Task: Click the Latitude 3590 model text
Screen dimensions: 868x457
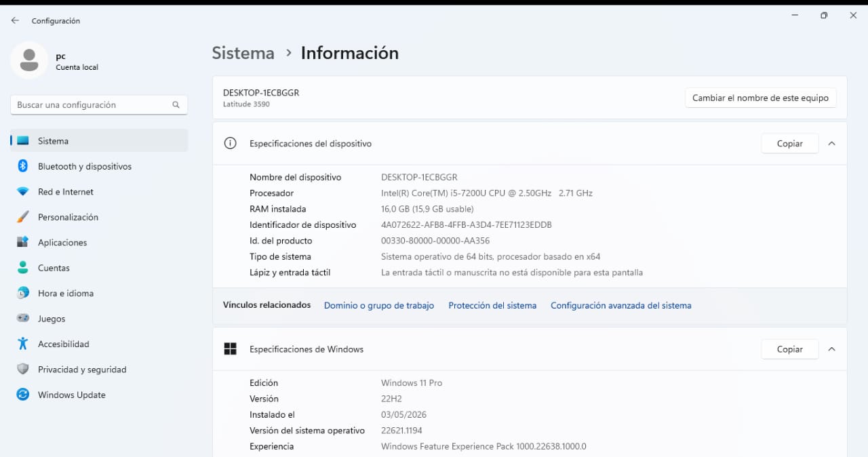Action: [x=246, y=104]
